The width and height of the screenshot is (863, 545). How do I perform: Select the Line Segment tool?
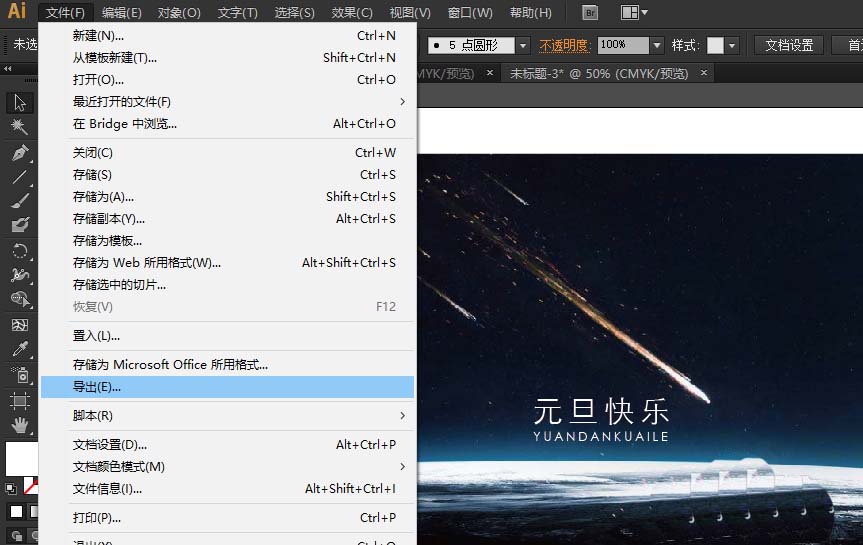point(20,177)
